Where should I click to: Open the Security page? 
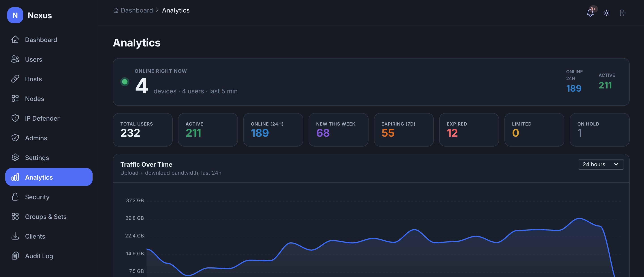click(49, 197)
